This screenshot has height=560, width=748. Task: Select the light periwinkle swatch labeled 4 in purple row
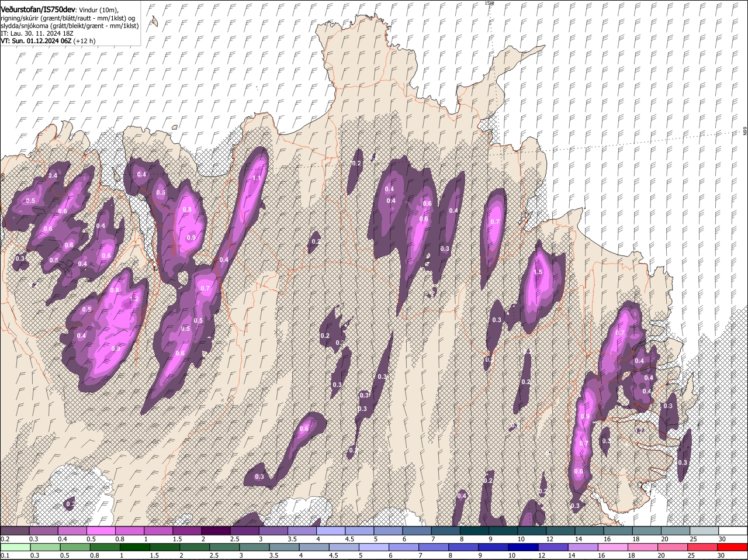pyautogui.click(x=331, y=531)
